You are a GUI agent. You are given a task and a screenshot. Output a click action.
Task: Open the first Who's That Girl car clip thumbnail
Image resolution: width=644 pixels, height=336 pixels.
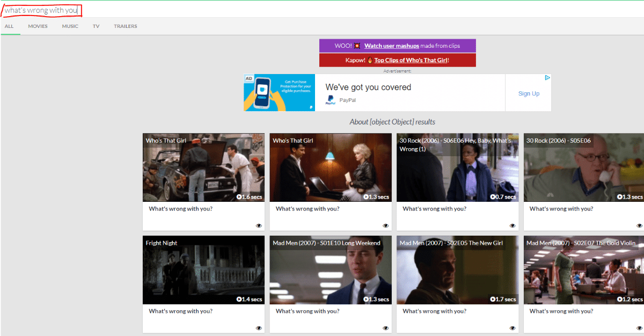[x=203, y=167]
